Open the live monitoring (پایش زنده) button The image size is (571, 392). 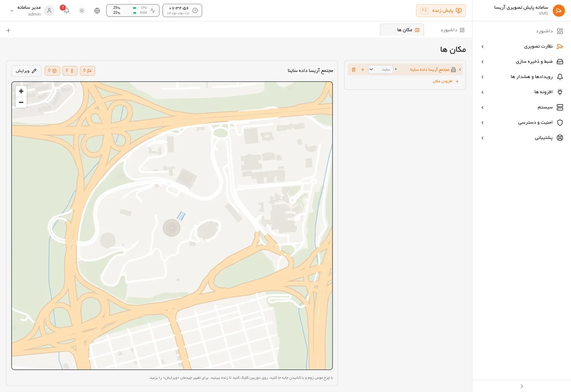tap(441, 10)
